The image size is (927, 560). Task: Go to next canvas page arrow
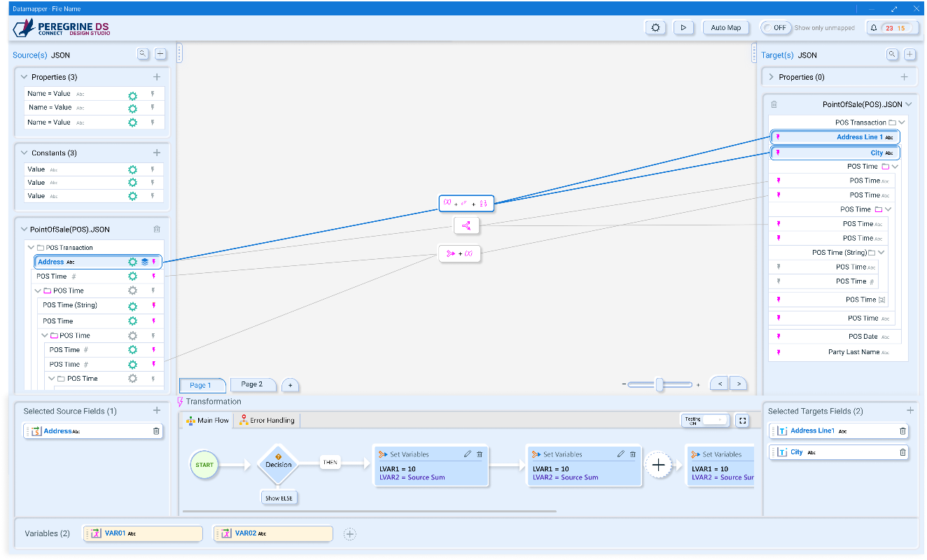coord(738,384)
